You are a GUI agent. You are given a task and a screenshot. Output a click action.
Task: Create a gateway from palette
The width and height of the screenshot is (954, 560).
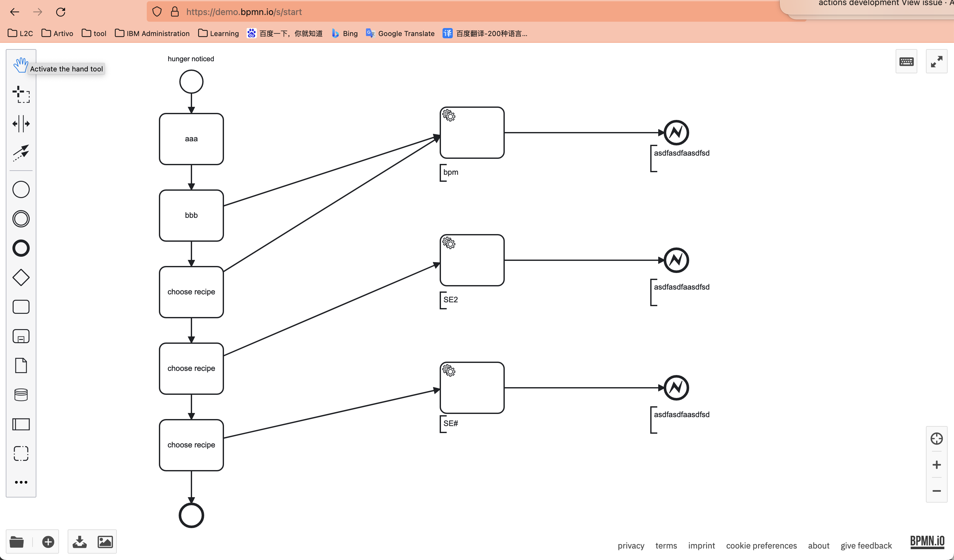pos(21,277)
